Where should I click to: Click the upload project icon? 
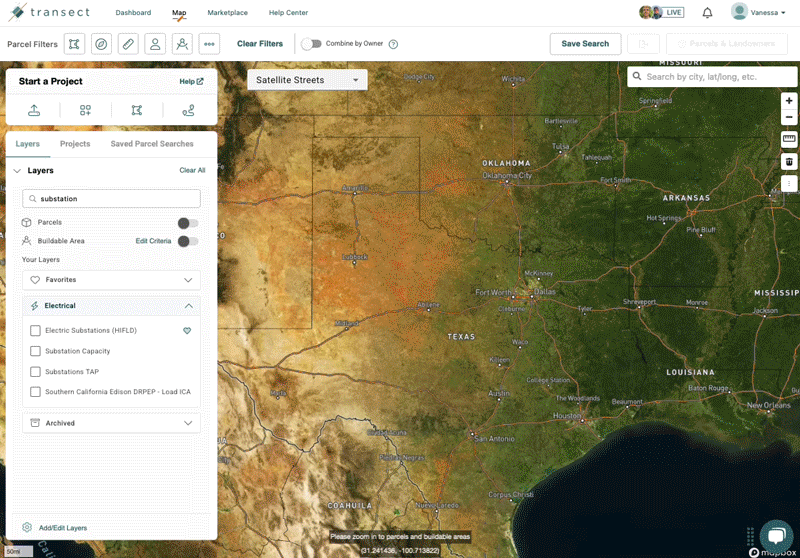point(34,110)
